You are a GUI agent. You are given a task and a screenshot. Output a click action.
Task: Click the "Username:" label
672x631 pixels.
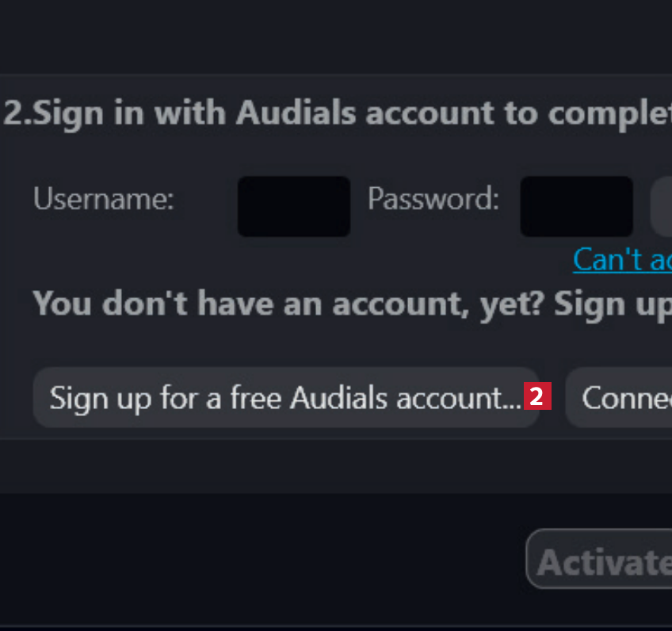103,199
